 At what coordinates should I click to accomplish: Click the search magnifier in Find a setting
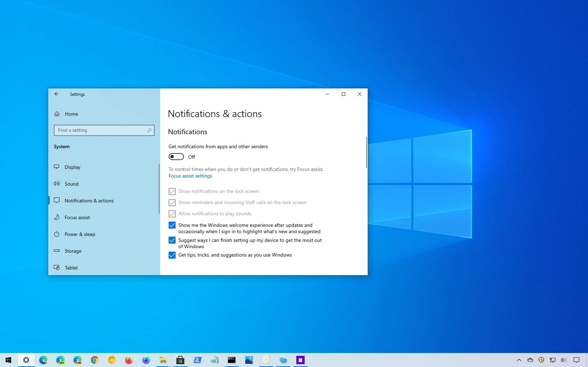pyautogui.click(x=149, y=130)
